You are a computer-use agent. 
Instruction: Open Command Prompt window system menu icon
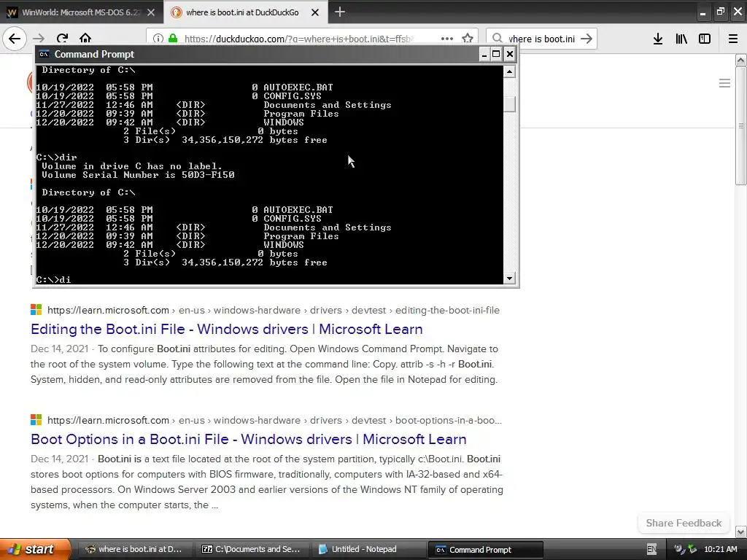pos(44,54)
